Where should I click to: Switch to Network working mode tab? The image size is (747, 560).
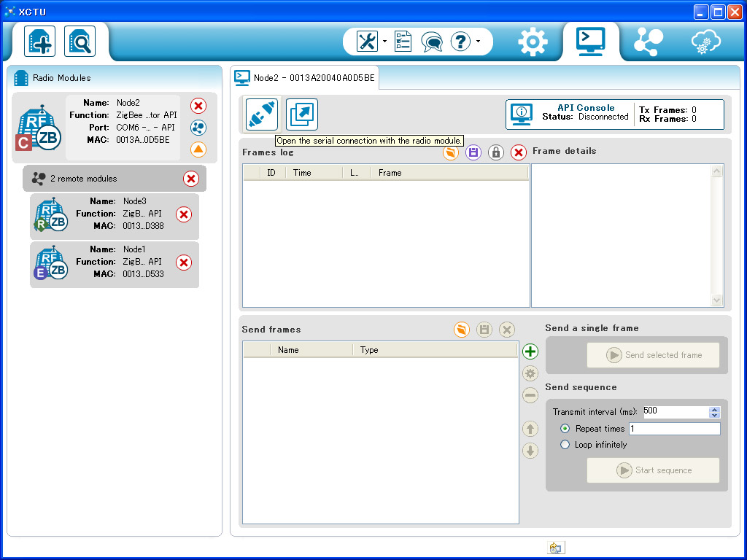(649, 42)
